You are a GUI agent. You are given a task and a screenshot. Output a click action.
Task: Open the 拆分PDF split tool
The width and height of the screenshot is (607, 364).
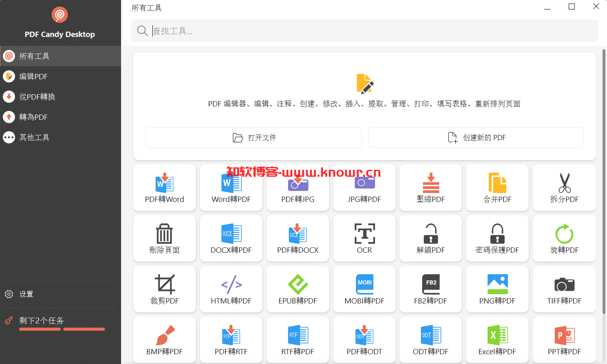tap(564, 188)
